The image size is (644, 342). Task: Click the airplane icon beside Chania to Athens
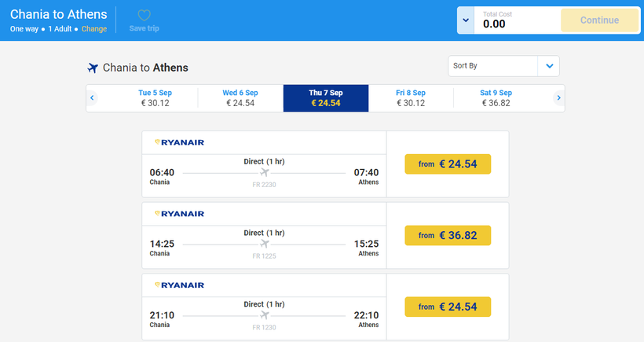[x=93, y=68]
